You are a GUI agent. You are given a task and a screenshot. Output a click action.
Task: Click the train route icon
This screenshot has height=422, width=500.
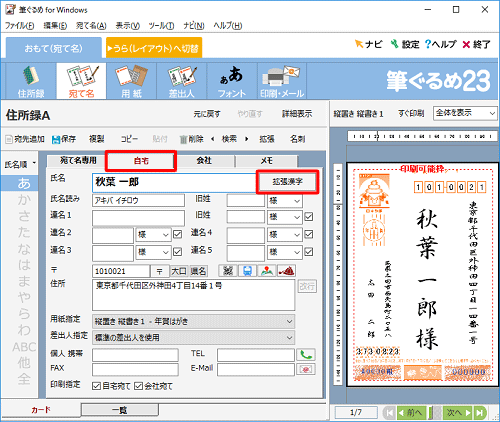click(247, 271)
